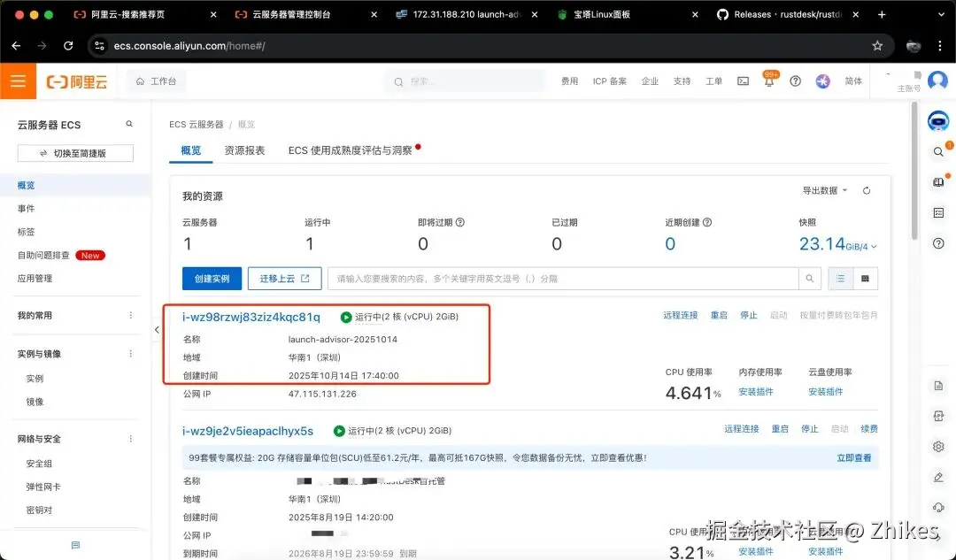
Task: Open the customer support headset icon
Action: (x=938, y=508)
